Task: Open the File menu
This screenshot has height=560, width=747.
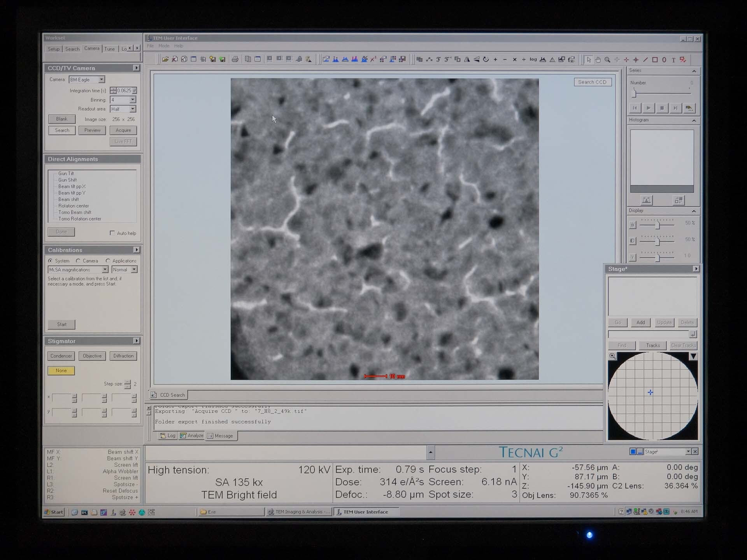Action: click(150, 46)
